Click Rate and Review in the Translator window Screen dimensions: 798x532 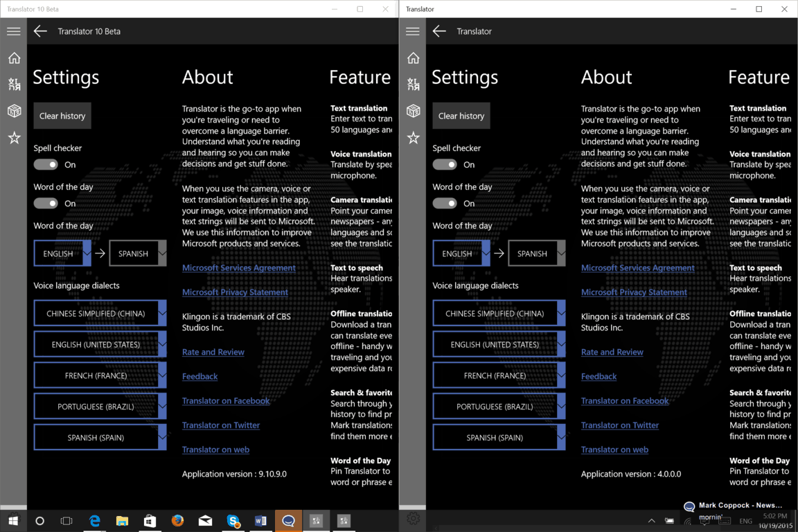(612, 352)
